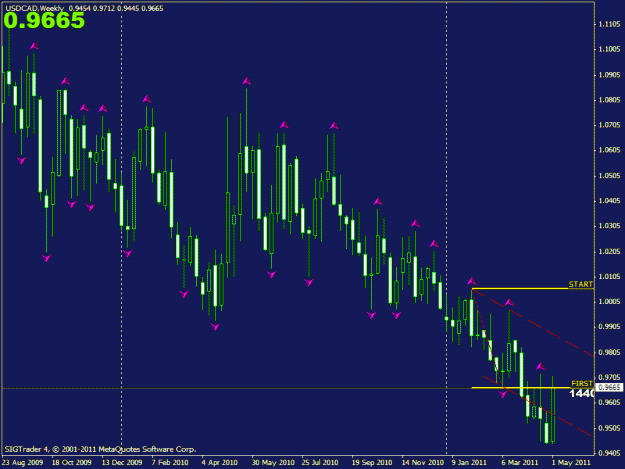This screenshot has width=625, height=469.
Task: Click the 25 Jul 2010 date label
Action: [x=320, y=463]
